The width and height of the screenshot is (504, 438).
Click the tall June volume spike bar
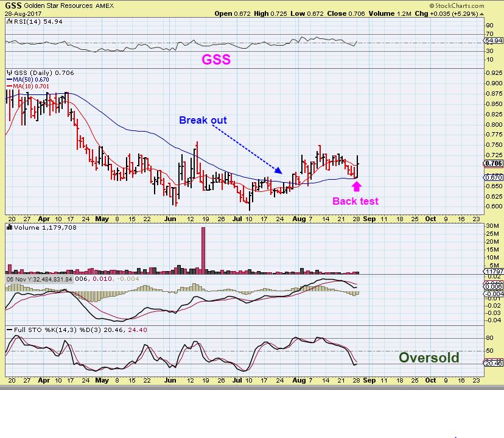(203, 250)
